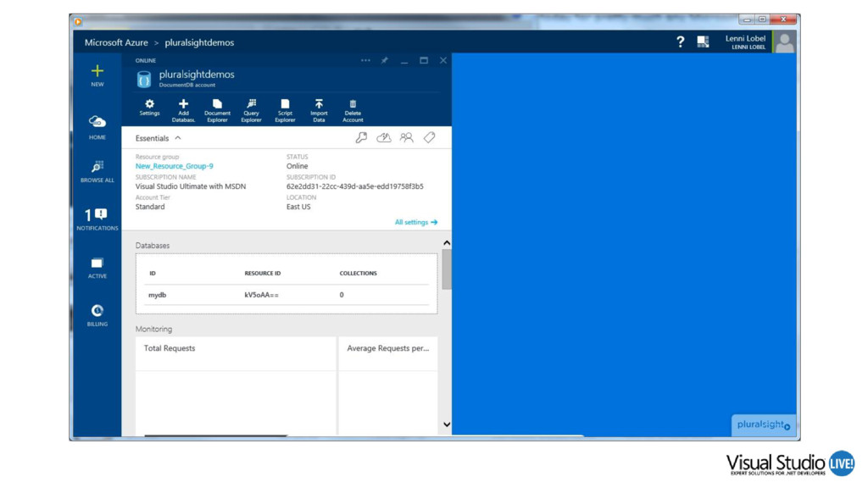Click the RESOURCE ID column header
Viewport: 868px width, 488px height.
tap(263, 274)
